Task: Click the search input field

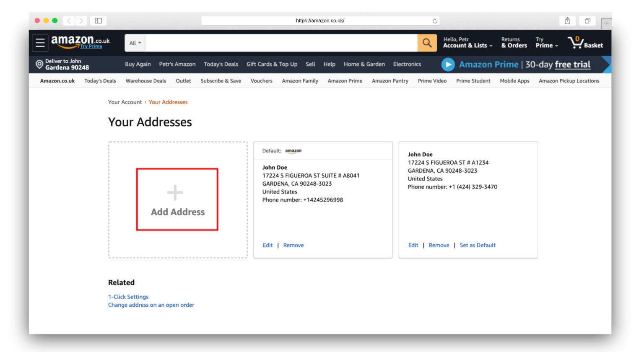Action: (281, 43)
